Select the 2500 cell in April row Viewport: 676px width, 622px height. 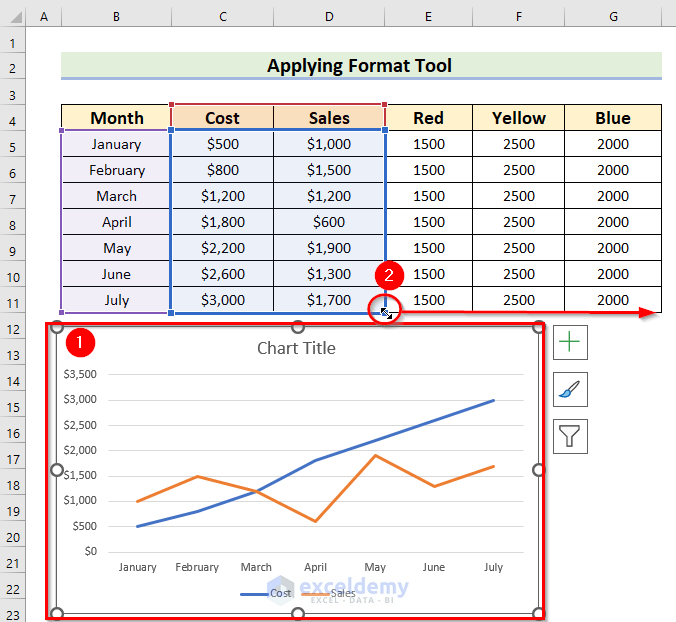519,222
